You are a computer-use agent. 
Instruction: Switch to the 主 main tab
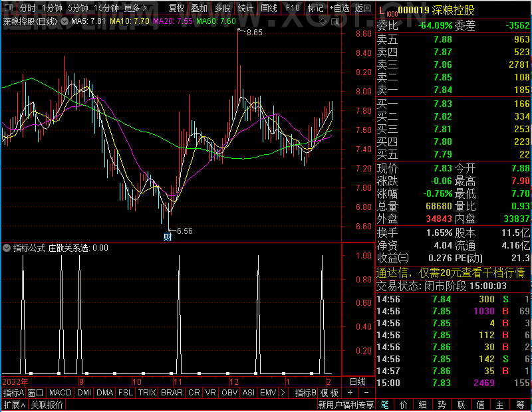(x=500, y=405)
